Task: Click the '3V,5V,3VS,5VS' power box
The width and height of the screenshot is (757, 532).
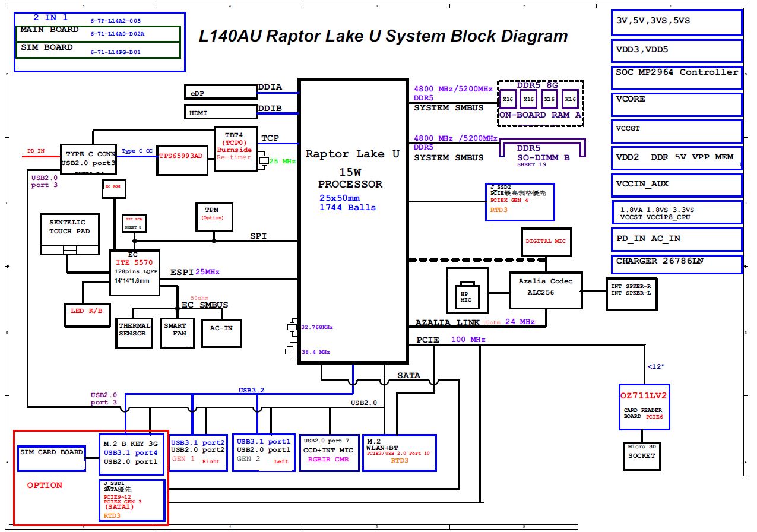Action: pos(677,23)
